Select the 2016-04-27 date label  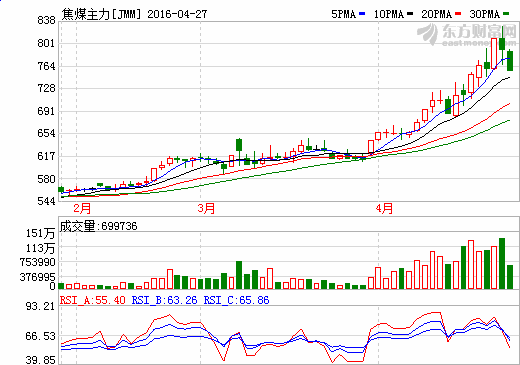pos(177,14)
